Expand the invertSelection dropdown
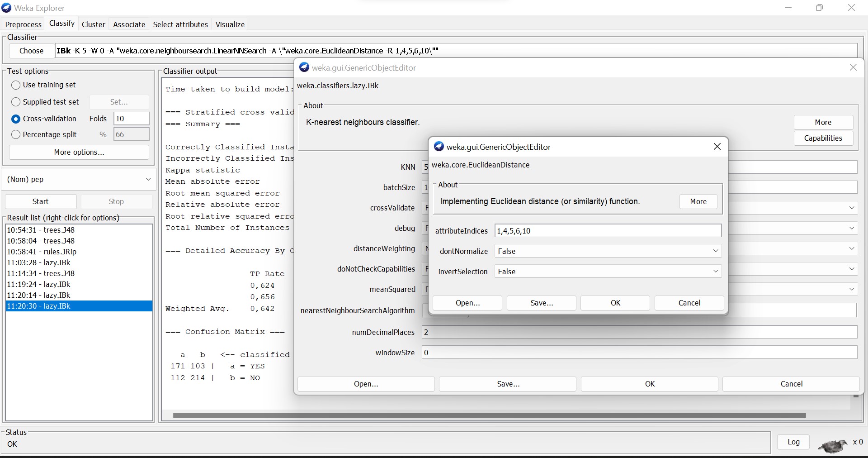The width and height of the screenshot is (868, 458). pyautogui.click(x=607, y=272)
